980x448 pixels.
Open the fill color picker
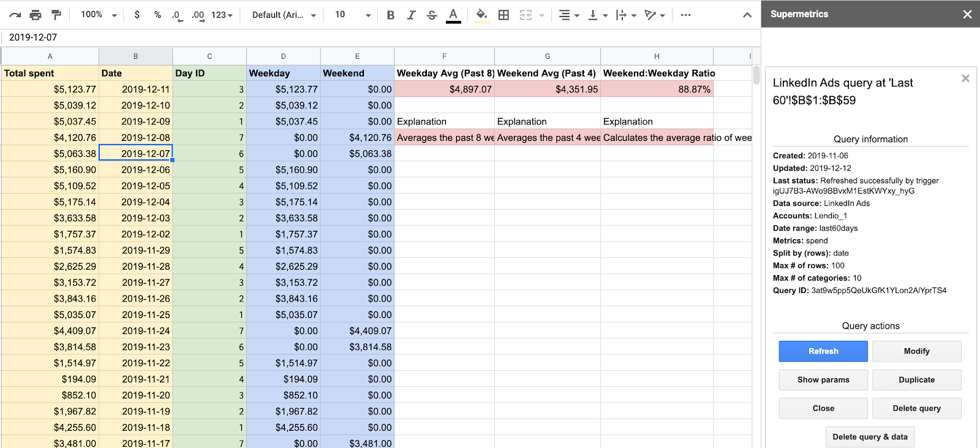[x=482, y=15]
